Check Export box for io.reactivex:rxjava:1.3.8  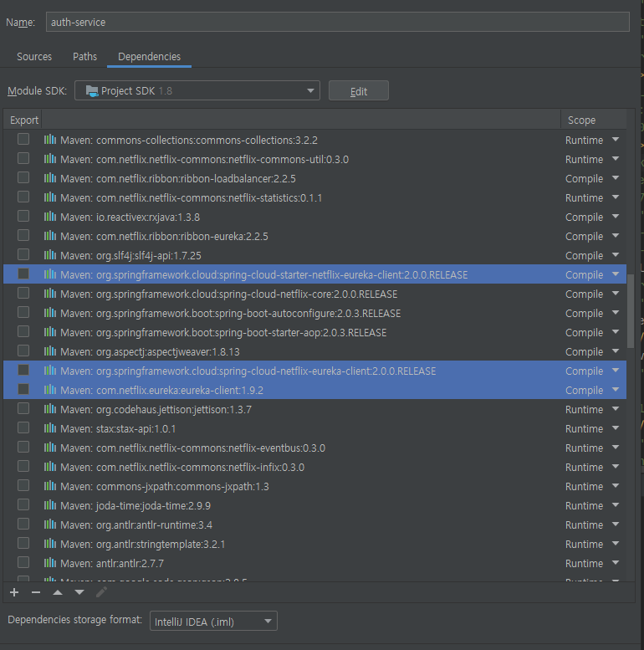[23, 216]
